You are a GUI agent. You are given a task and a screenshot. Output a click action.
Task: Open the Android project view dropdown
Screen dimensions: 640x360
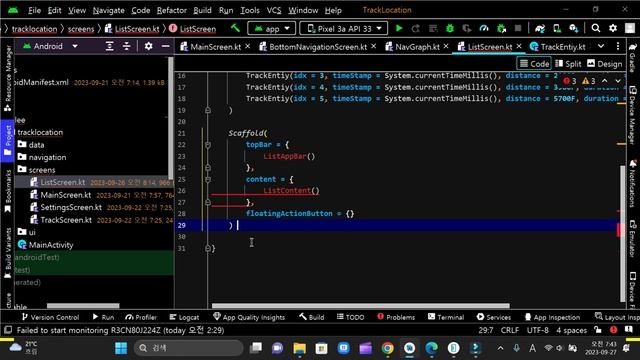click(x=50, y=46)
